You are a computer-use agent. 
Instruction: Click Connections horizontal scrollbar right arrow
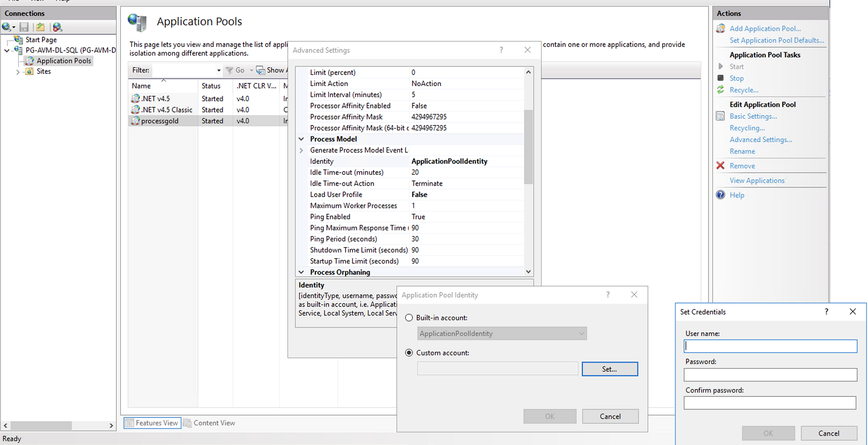(111, 425)
